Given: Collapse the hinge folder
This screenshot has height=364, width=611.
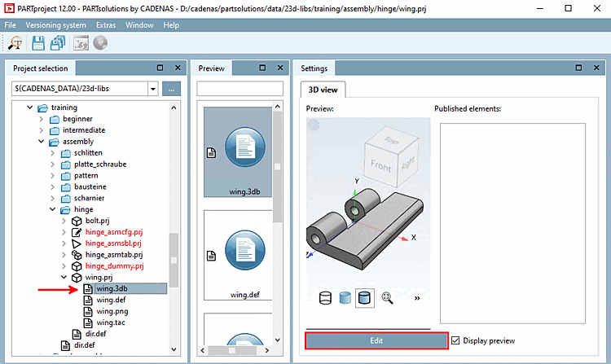Looking at the screenshot, I should [x=53, y=209].
